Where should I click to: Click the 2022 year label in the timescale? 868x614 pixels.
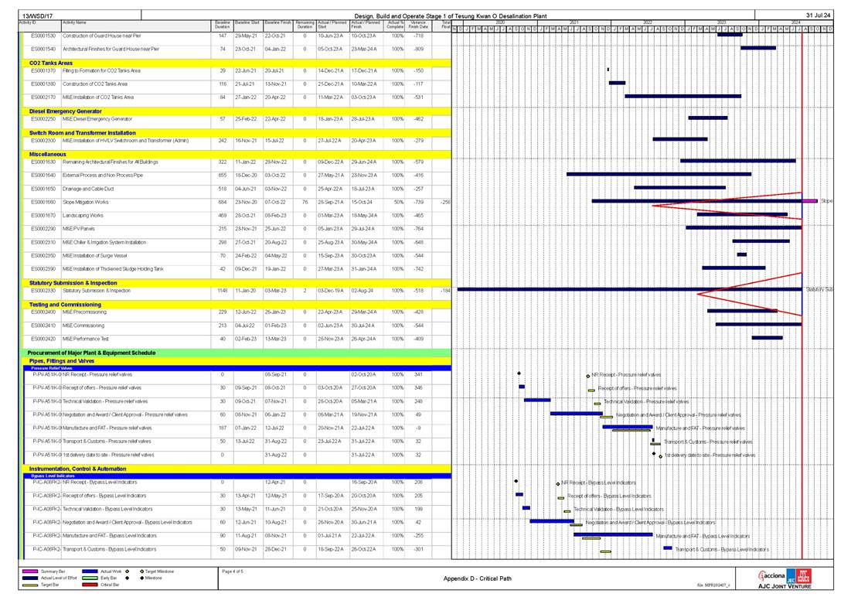tap(648, 22)
